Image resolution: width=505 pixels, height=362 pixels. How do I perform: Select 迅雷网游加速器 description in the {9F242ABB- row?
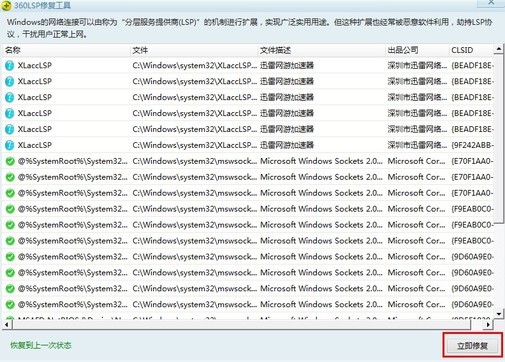click(287, 145)
